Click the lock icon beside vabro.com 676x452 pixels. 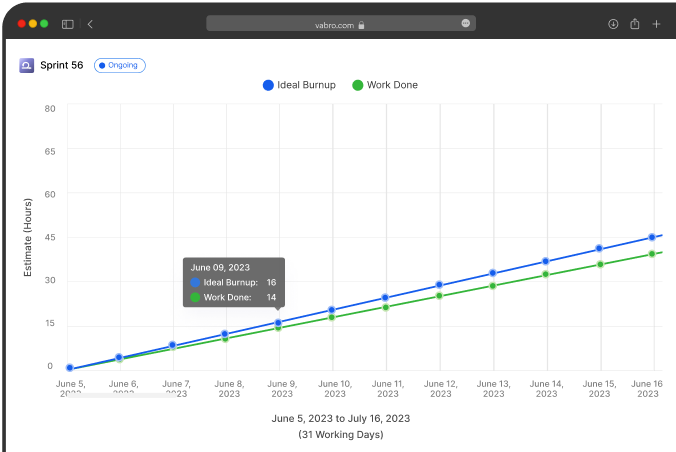(x=361, y=24)
